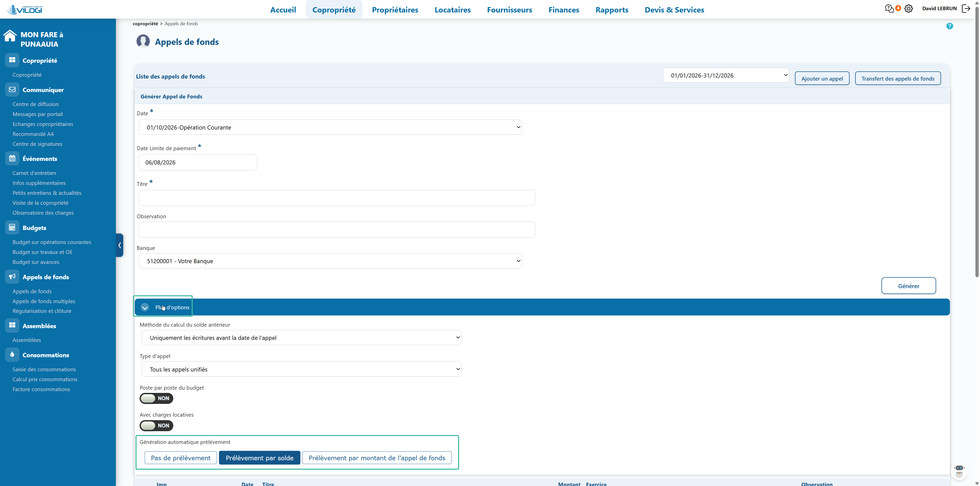The image size is (980, 486).
Task: Click the house icon beside MON FARE à PUNAAUIA
Action: coord(10,36)
